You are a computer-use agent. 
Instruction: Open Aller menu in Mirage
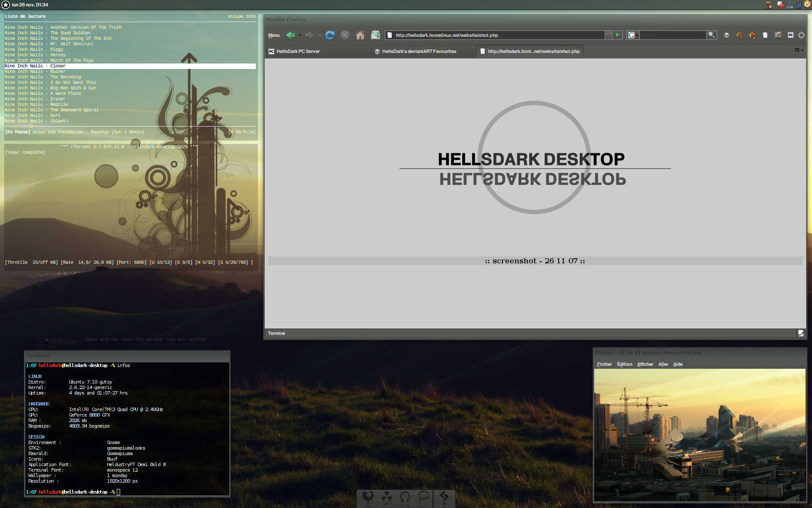click(663, 364)
